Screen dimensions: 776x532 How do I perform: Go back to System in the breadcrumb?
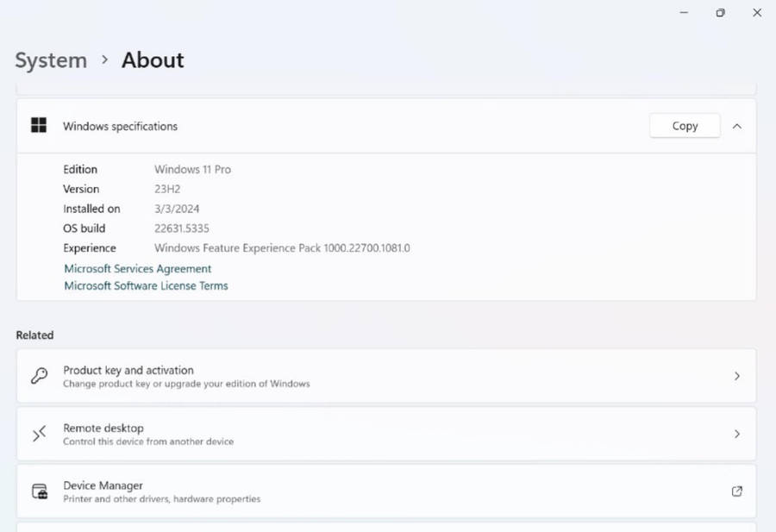coord(51,60)
